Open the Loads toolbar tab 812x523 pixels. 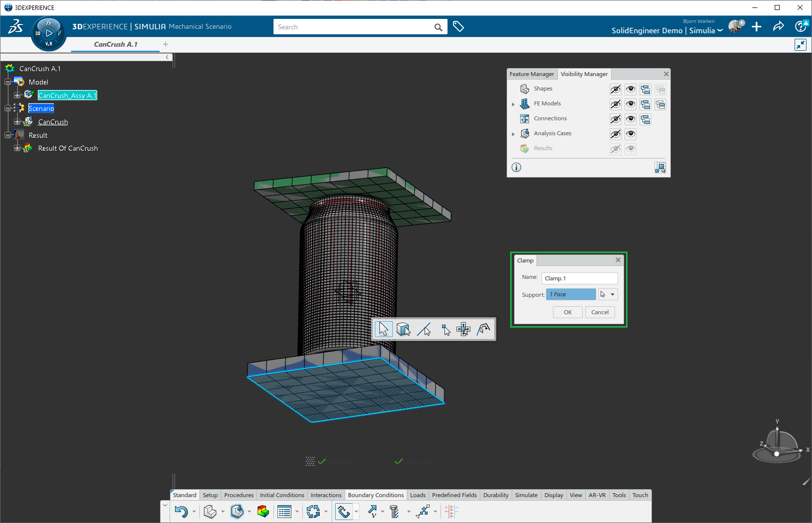point(418,495)
